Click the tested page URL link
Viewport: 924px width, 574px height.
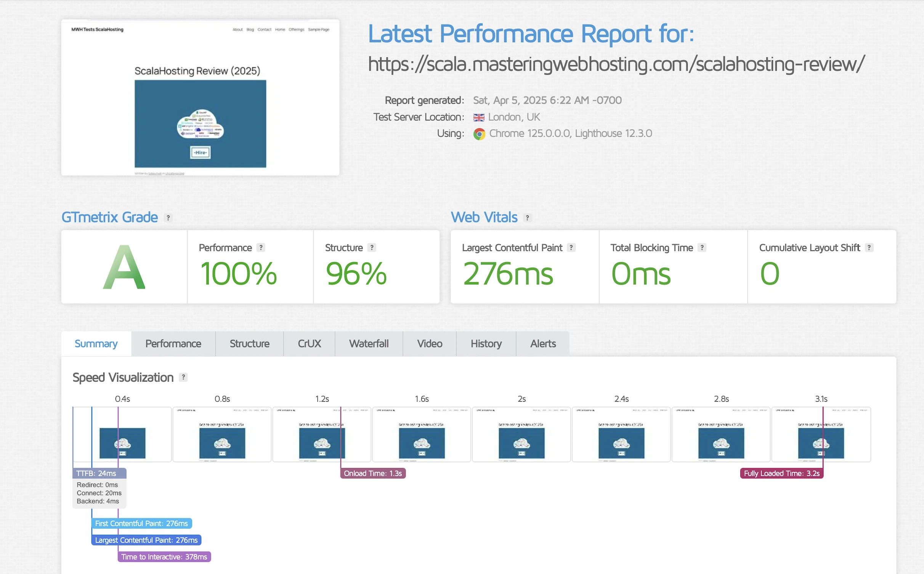616,64
